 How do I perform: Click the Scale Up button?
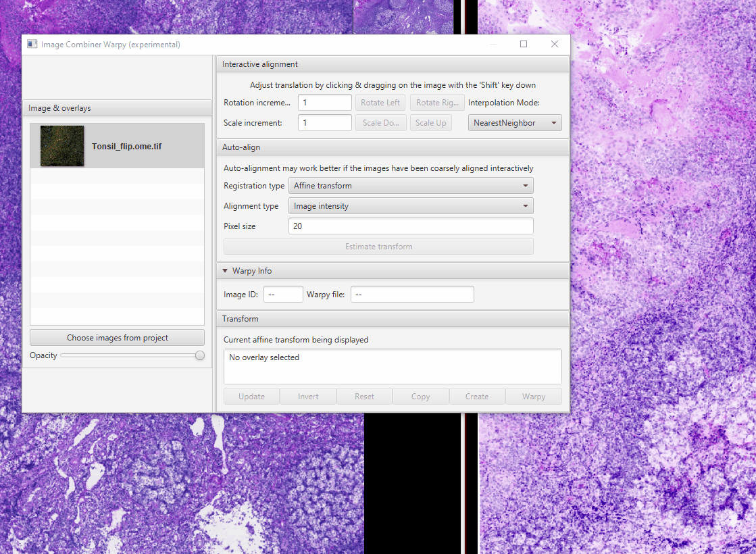pos(430,123)
